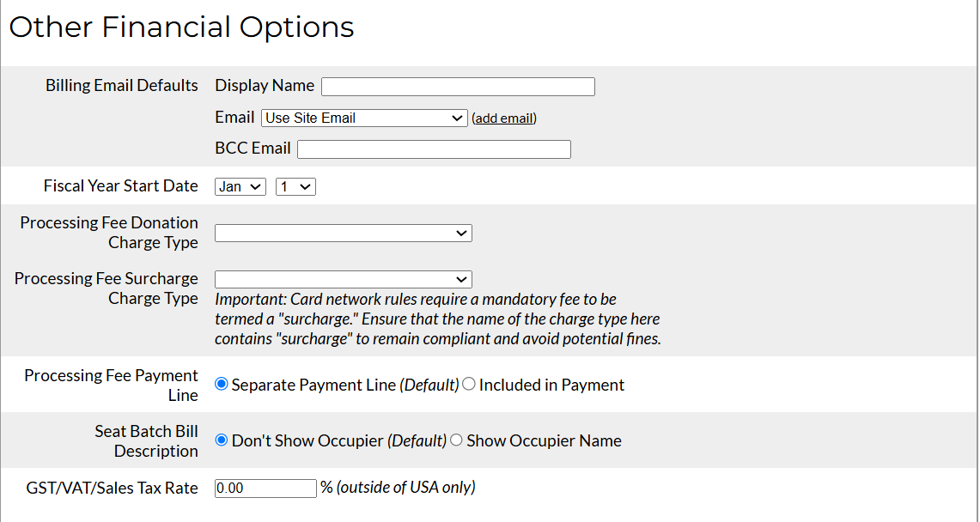Click the "Other Financial Options" page heading
This screenshot has width=980, height=522.
182,27
